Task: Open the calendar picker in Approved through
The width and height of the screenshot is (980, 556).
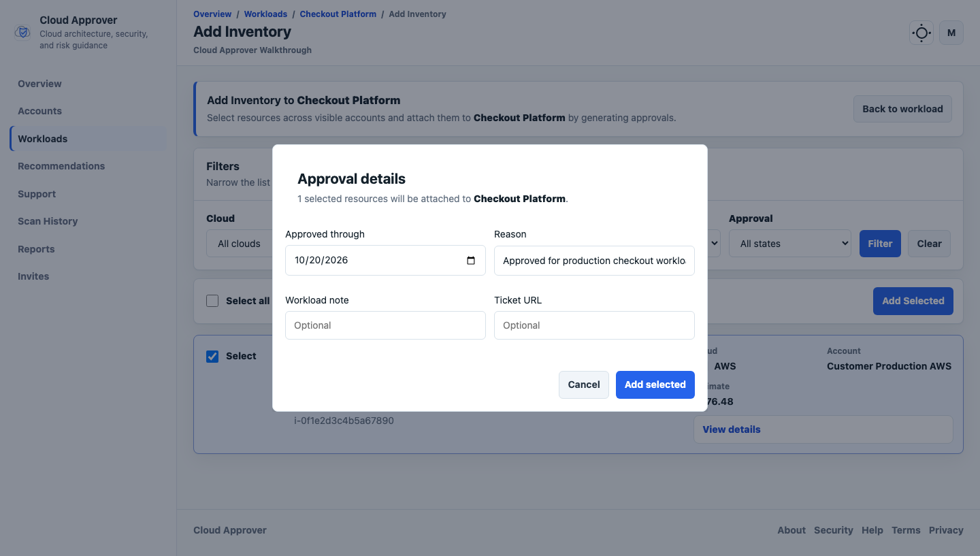Action: pyautogui.click(x=471, y=261)
